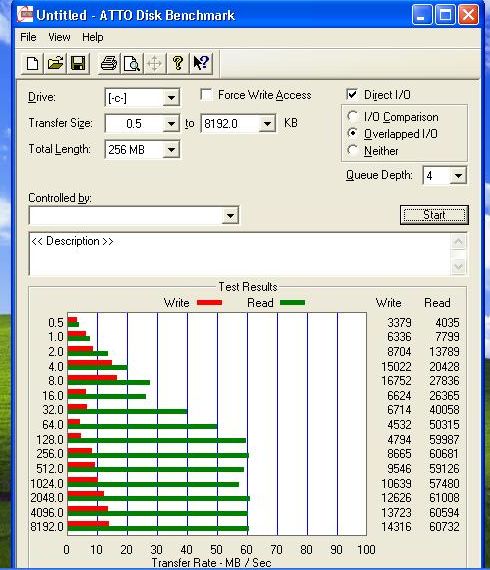Click the ATTO application icon in title bar

(x=25, y=15)
